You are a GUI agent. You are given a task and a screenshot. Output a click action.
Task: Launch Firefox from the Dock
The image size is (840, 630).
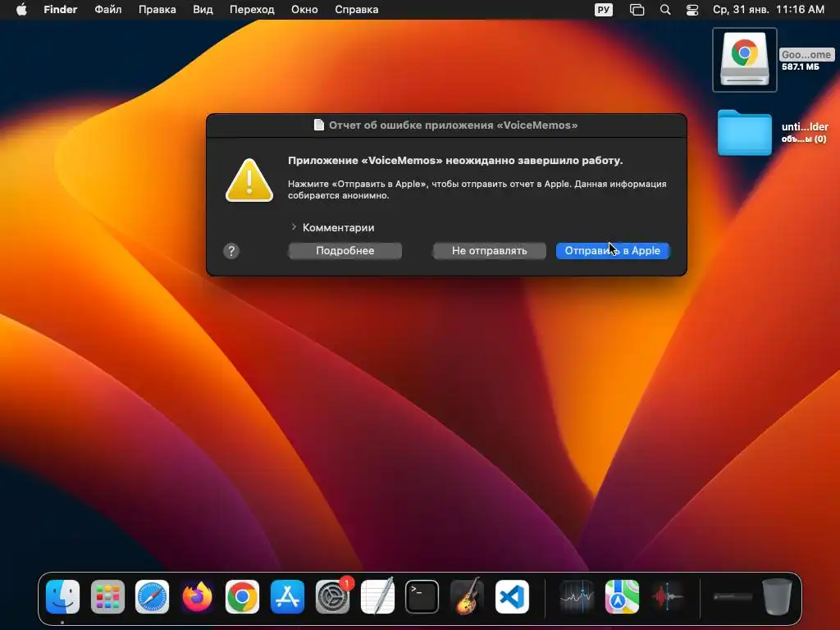197,596
